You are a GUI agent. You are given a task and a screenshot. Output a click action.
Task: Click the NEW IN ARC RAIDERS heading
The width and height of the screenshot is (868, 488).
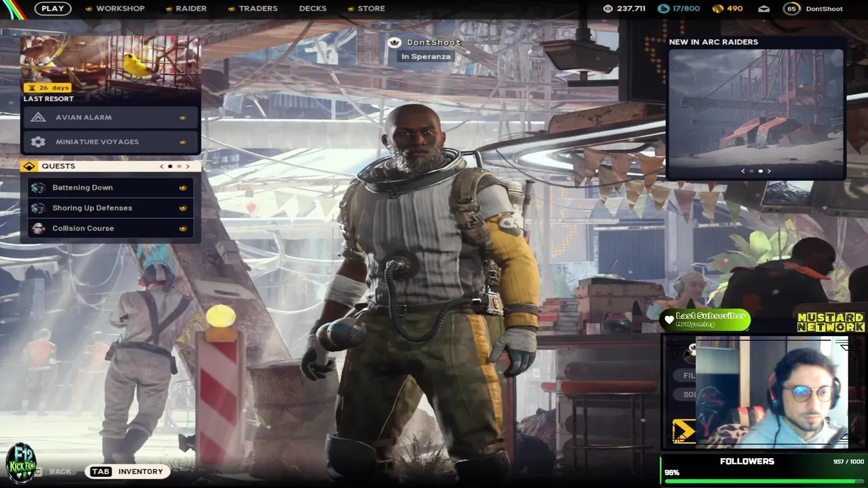[713, 42]
